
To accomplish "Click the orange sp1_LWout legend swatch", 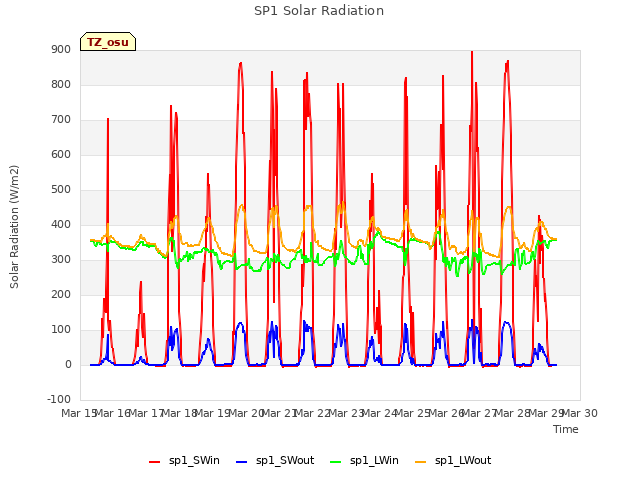I will [420, 462].
